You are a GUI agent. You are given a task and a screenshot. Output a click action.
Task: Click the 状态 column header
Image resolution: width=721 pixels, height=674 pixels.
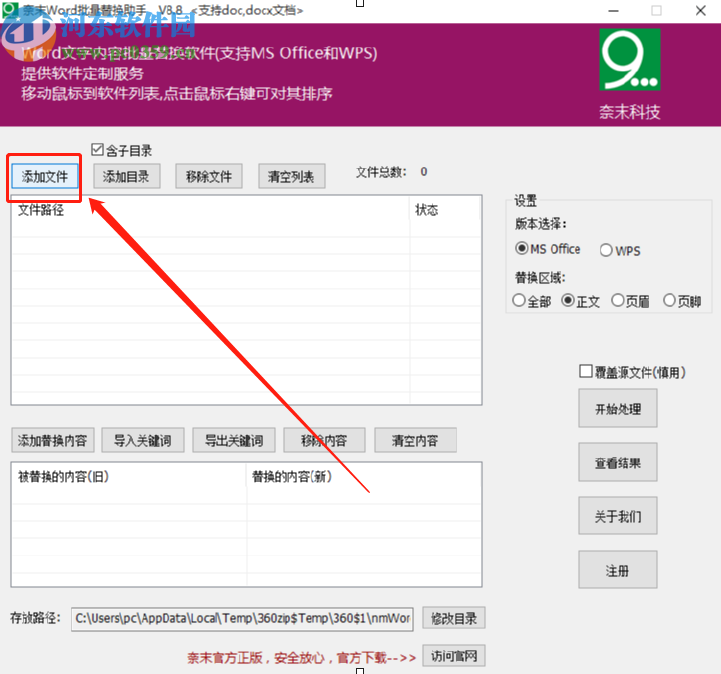tap(445, 210)
